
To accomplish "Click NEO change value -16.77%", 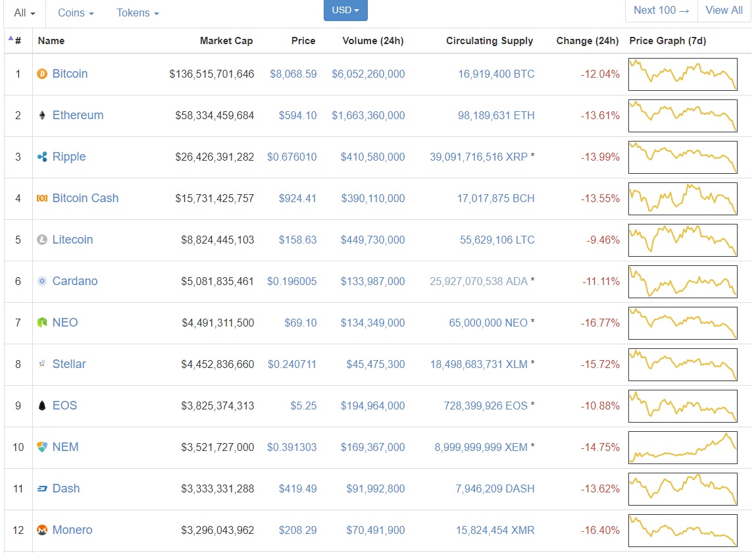I will coord(600,323).
